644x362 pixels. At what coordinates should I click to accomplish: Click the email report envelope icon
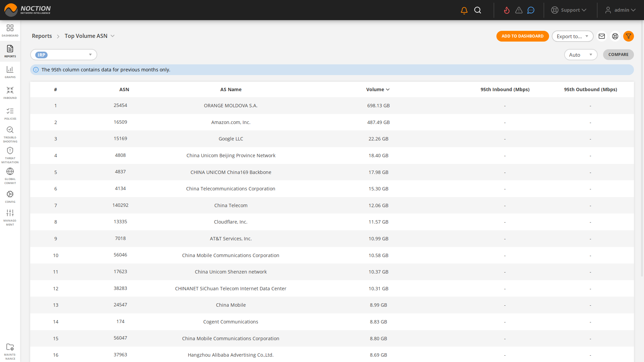tap(602, 36)
